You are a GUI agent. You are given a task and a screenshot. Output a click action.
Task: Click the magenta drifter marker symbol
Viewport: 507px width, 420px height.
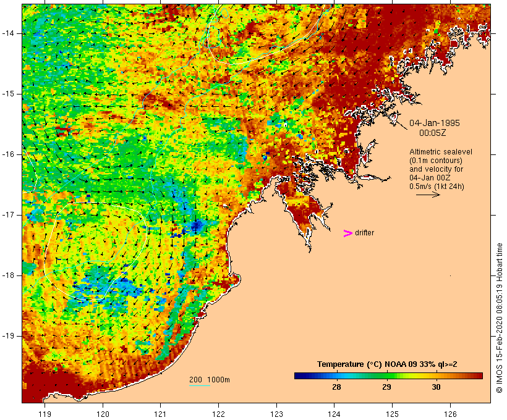[x=348, y=233]
